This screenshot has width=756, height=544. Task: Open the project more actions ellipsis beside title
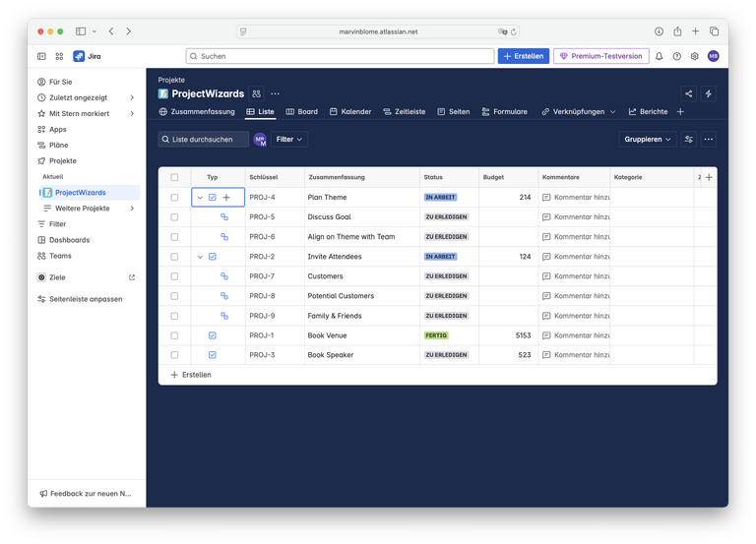(275, 94)
